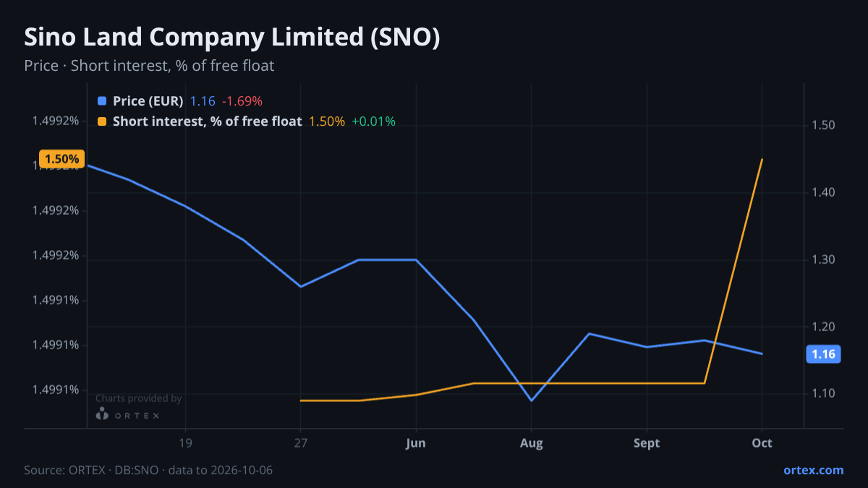The image size is (868, 488).
Task: Click the orange 1.50% badge on left axis
Action: 62,159
